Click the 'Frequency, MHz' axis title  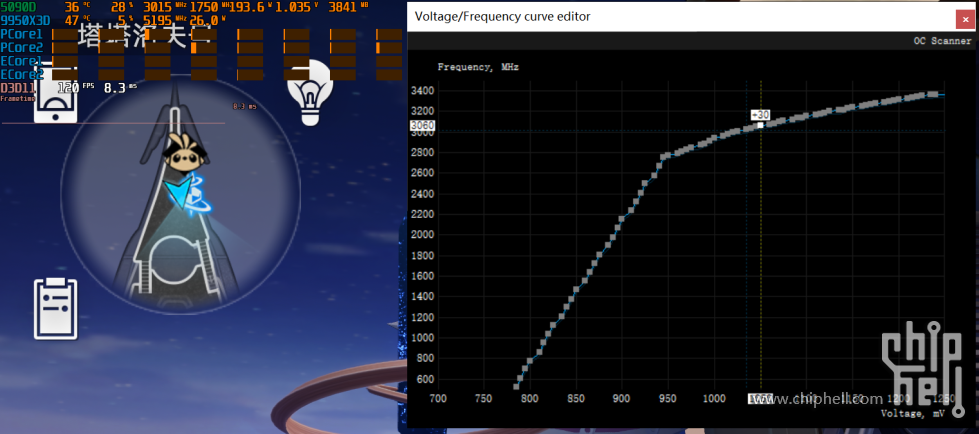coord(478,67)
